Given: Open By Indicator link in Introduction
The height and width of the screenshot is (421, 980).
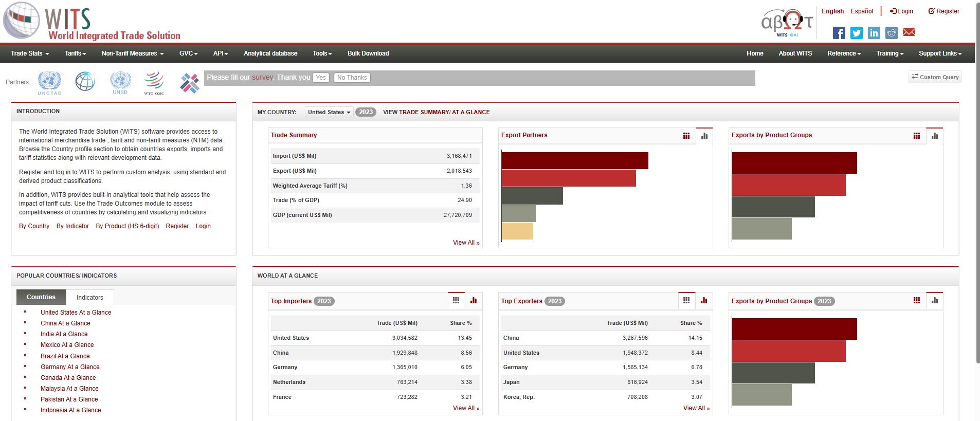Looking at the screenshot, I should click(72, 226).
